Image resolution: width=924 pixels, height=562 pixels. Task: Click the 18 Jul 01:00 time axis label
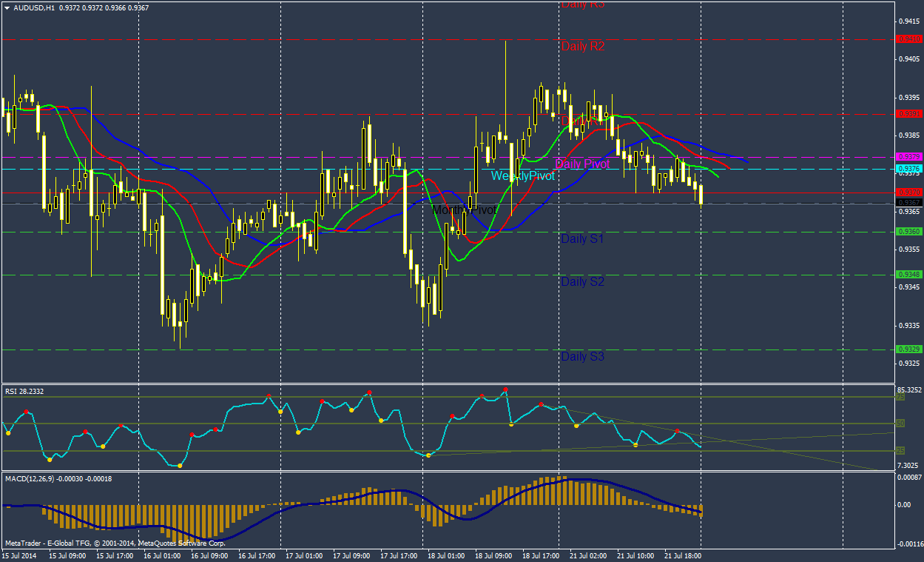pos(446,555)
